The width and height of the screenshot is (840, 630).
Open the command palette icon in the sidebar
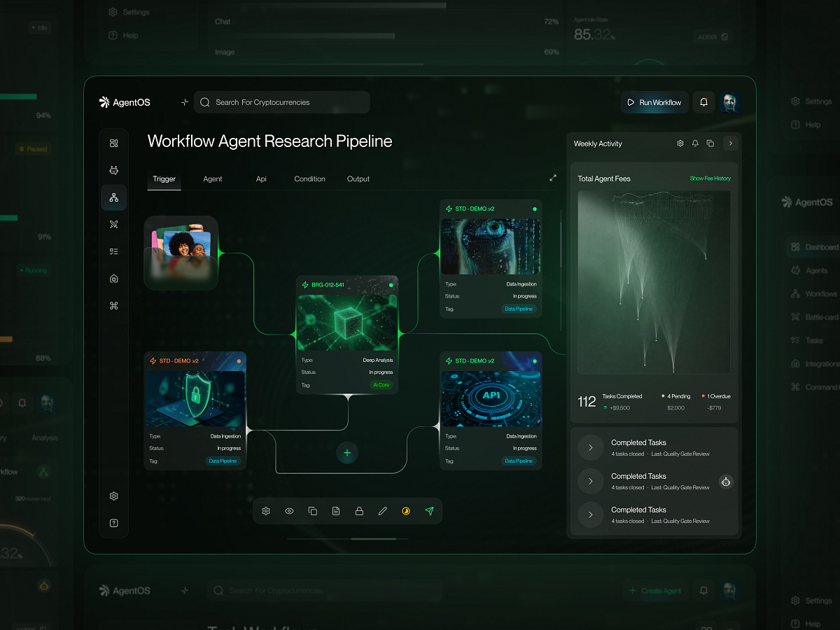pyautogui.click(x=113, y=305)
